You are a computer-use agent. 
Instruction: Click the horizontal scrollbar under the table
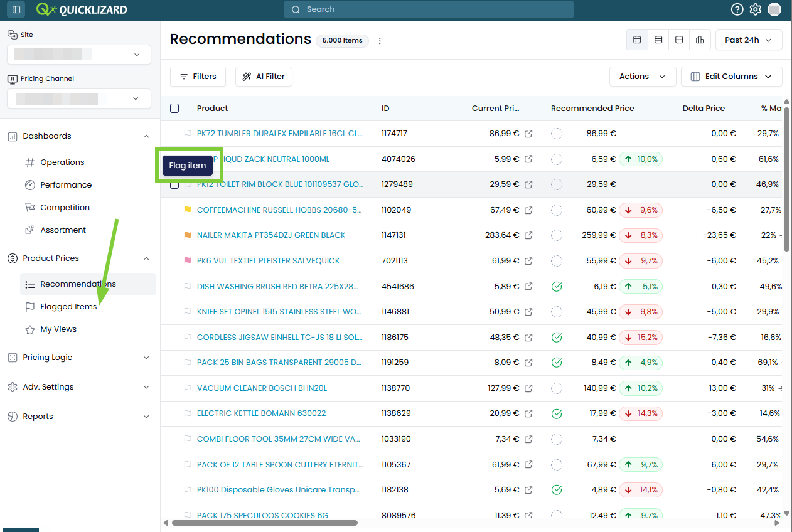[264, 523]
